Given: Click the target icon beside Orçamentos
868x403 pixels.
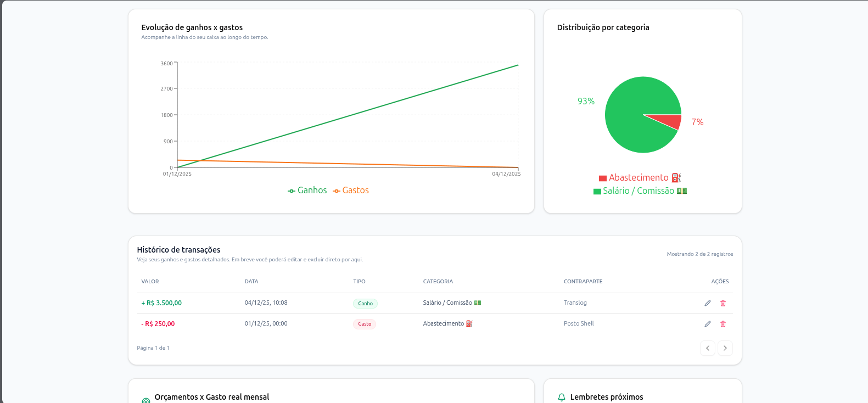Looking at the screenshot, I should pos(146,400).
